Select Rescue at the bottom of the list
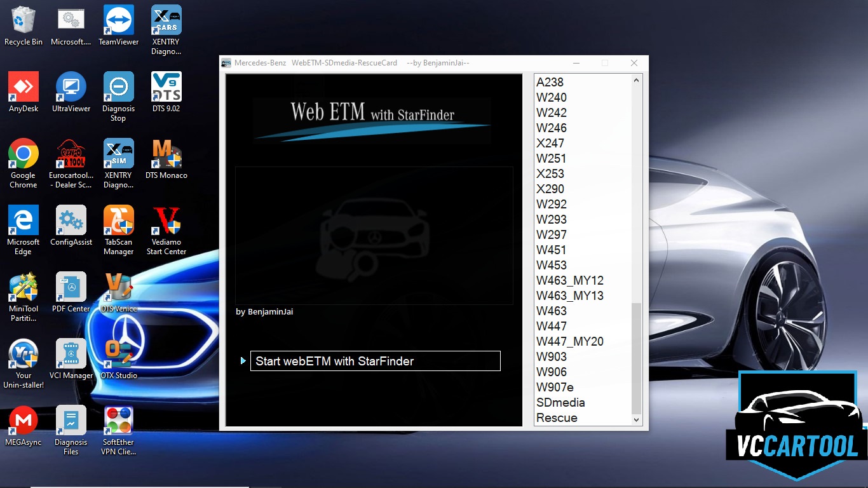This screenshot has width=868, height=488. 557,417
